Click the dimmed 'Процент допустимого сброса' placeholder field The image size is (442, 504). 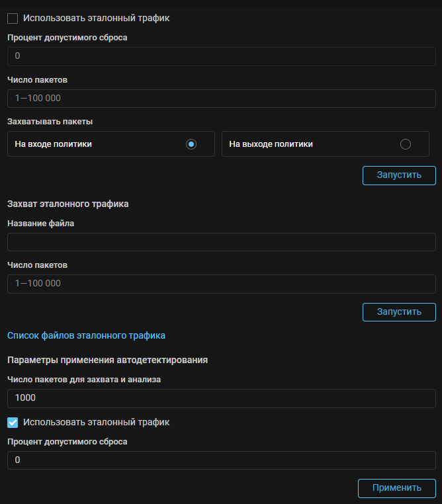[x=221, y=56]
